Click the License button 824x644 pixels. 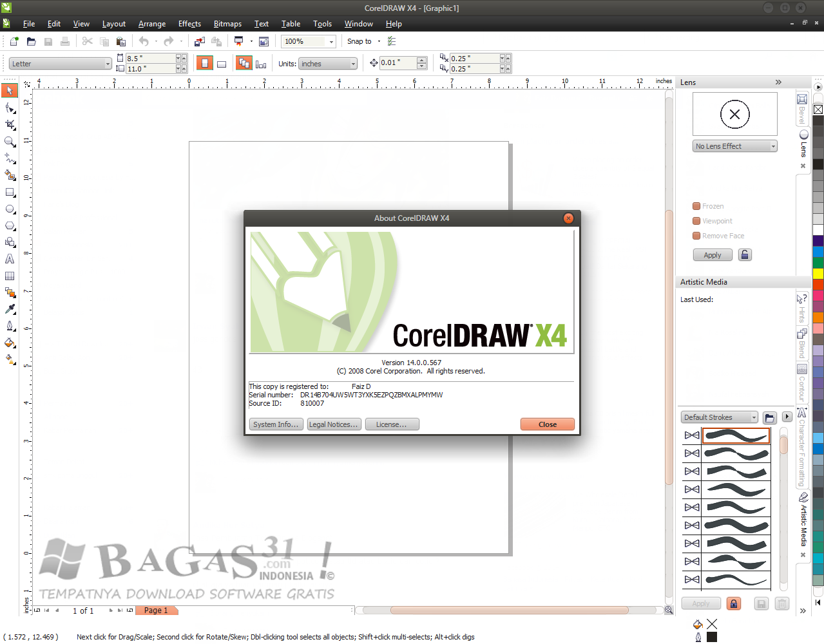click(x=392, y=424)
